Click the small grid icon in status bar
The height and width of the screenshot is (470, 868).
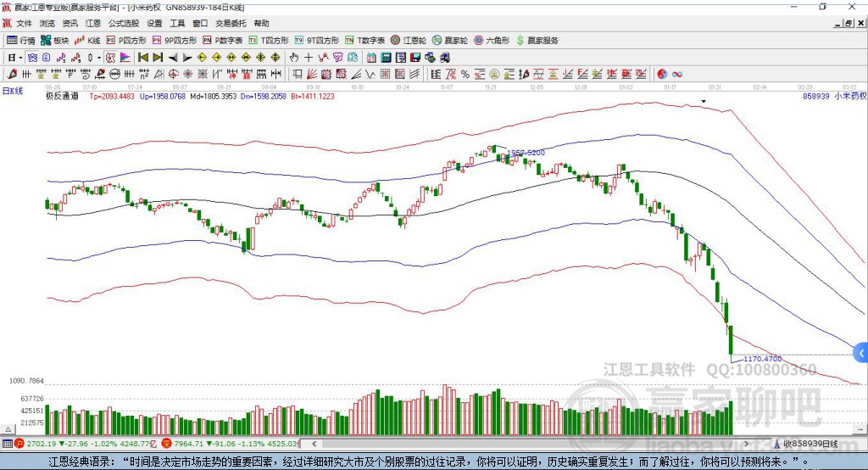(7, 444)
